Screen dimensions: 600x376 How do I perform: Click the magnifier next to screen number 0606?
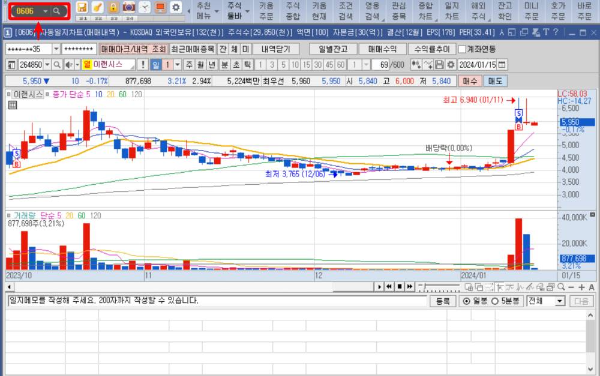click(x=57, y=11)
